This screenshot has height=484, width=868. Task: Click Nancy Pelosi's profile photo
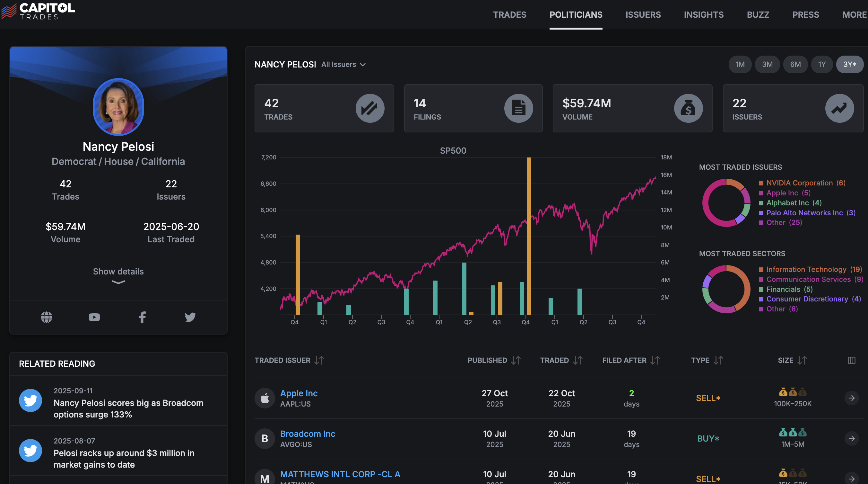click(x=118, y=107)
